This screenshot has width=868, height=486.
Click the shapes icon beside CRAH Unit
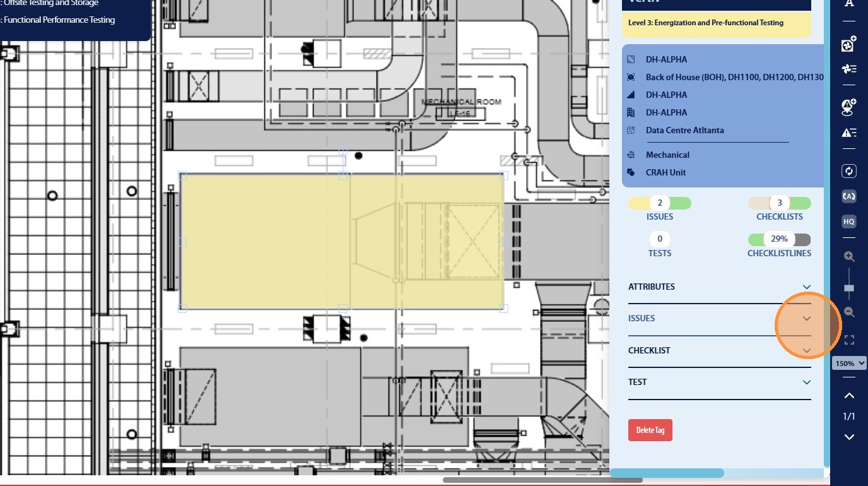[631, 172]
